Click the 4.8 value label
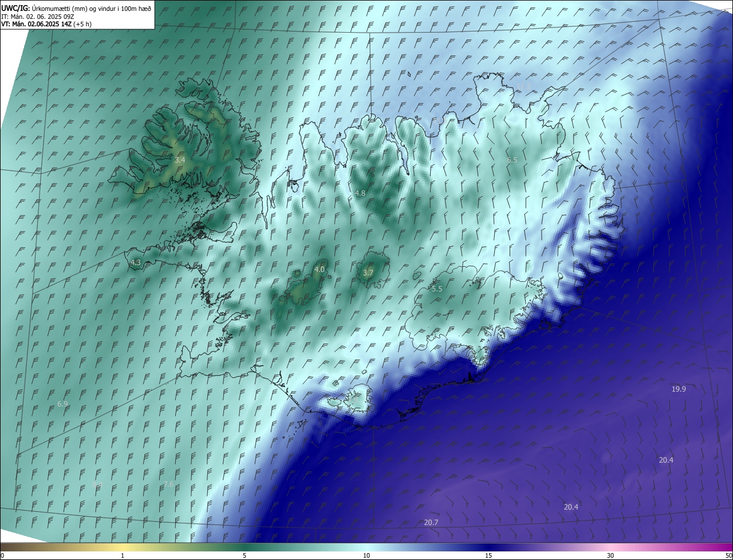Viewport: 733px width, 560px height. click(x=360, y=194)
